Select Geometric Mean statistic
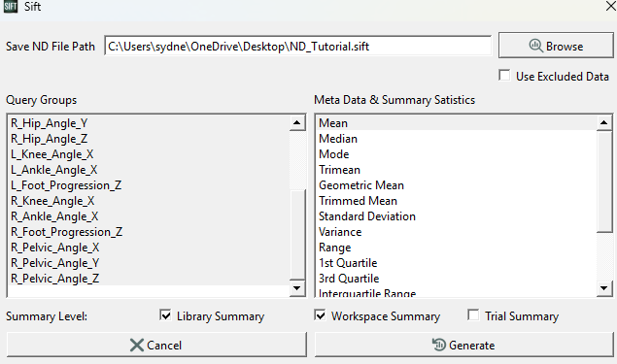Viewport: 617px width, 364px height. click(x=457, y=185)
